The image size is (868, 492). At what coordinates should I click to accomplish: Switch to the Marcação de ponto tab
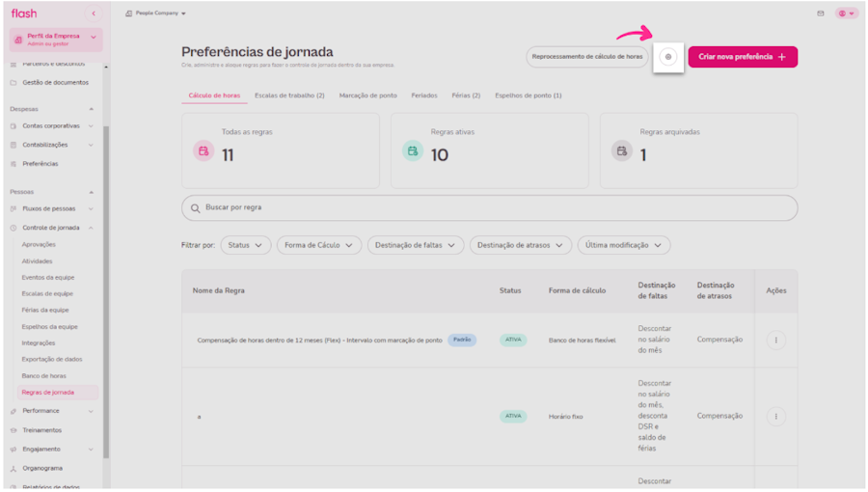click(x=367, y=96)
